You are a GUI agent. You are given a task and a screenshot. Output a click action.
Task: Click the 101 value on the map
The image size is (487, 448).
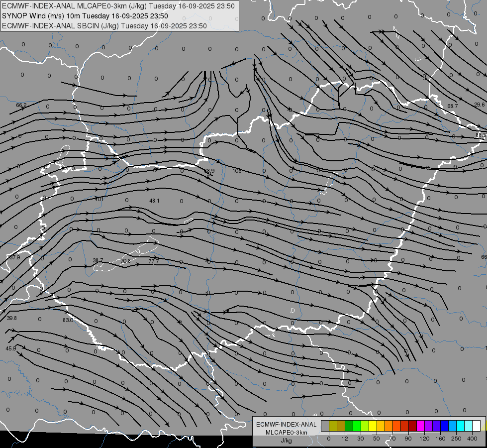[x=99, y=199]
